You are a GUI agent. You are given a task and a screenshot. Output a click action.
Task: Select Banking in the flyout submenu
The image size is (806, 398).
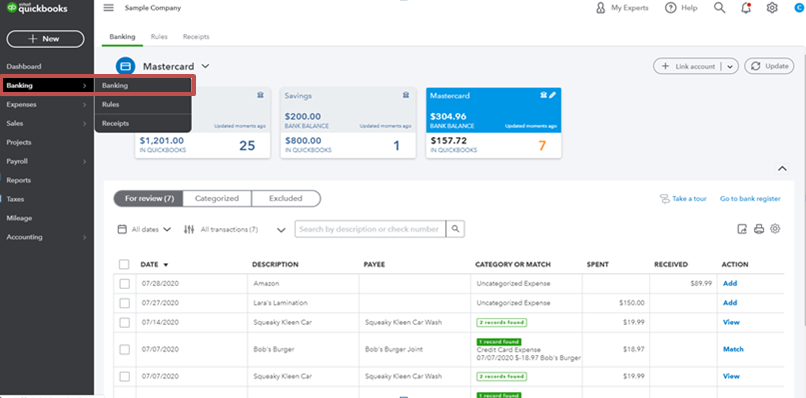[x=143, y=86]
